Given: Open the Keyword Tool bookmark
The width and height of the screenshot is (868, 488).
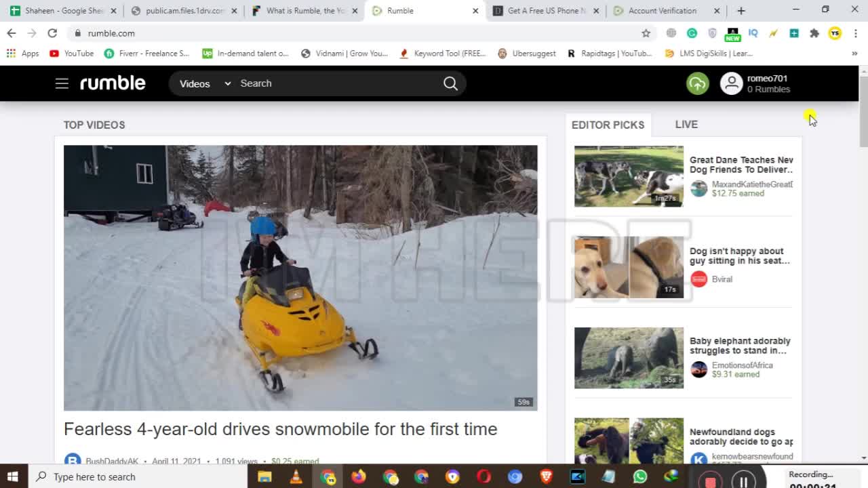Looking at the screenshot, I should (x=443, y=54).
